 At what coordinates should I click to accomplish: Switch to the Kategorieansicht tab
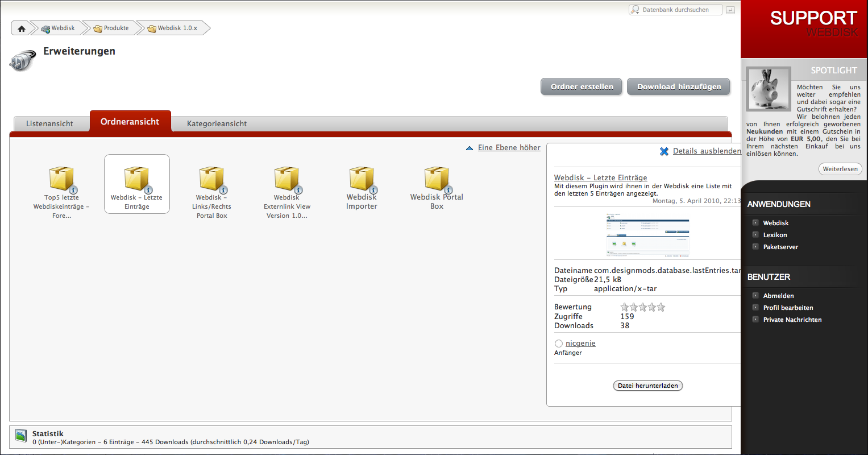pos(217,123)
